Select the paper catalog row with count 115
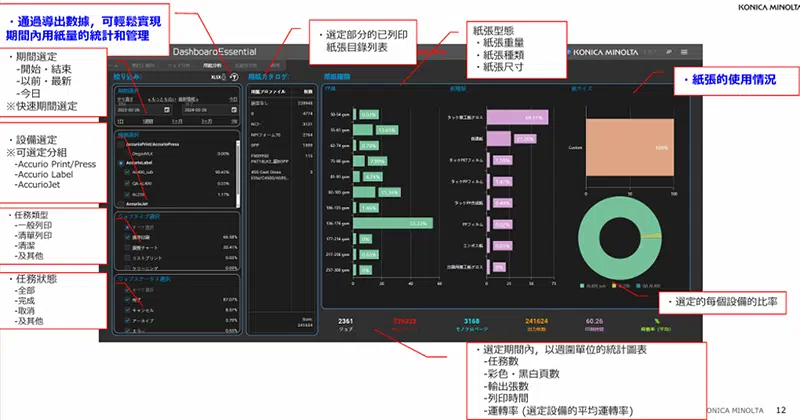800x420 pixels. pyautogui.click(x=282, y=159)
